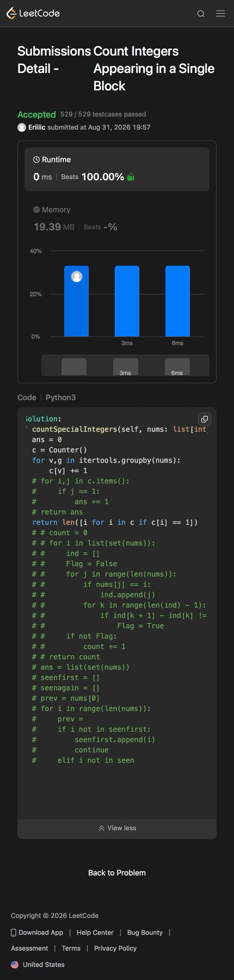The height and width of the screenshot is (980, 234).
Task: Click the Download App phone icon
Action: pyautogui.click(x=14, y=932)
